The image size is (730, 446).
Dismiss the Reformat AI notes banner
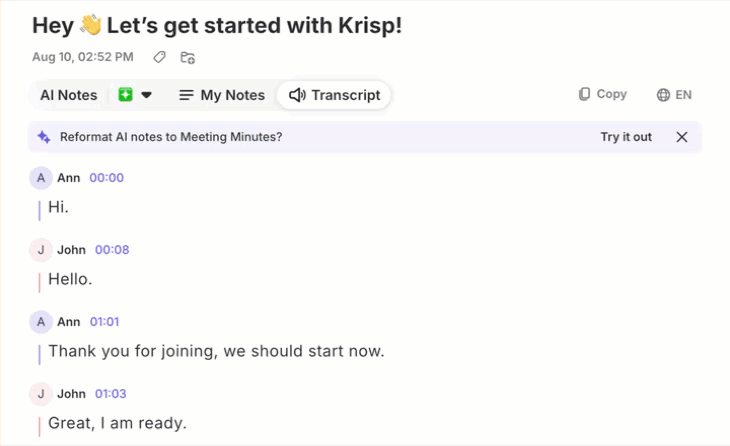tap(682, 137)
